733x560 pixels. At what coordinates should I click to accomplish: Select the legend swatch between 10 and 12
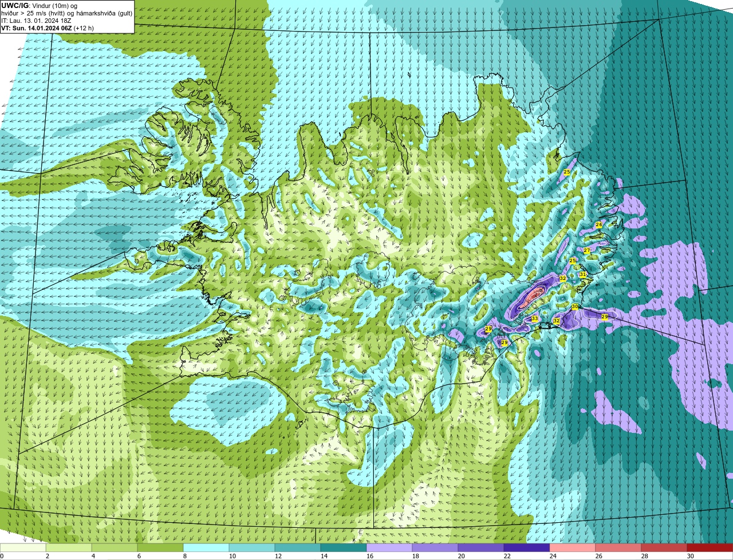tap(252, 547)
